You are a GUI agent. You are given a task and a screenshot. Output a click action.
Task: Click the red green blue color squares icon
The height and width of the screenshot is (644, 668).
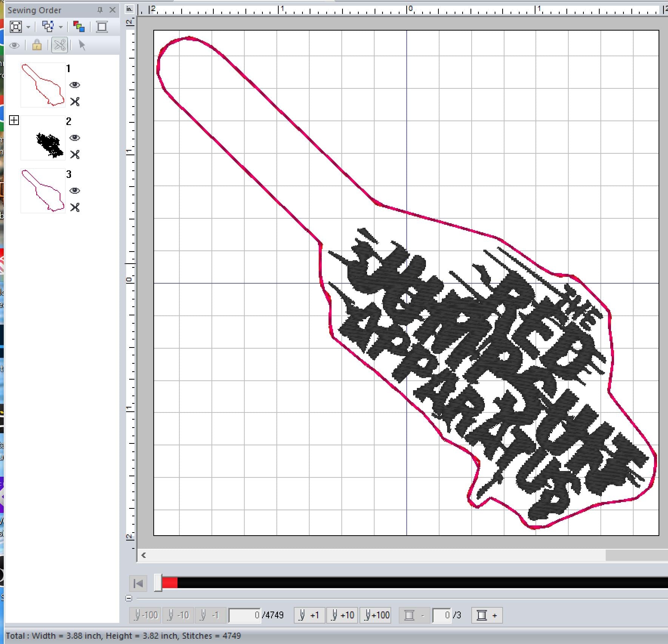pos(79,27)
